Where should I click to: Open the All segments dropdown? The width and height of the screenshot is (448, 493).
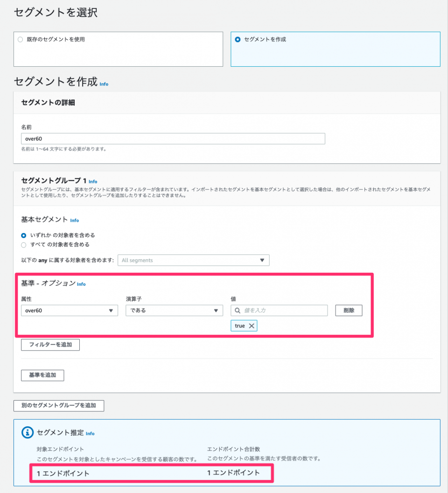(x=194, y=260)
